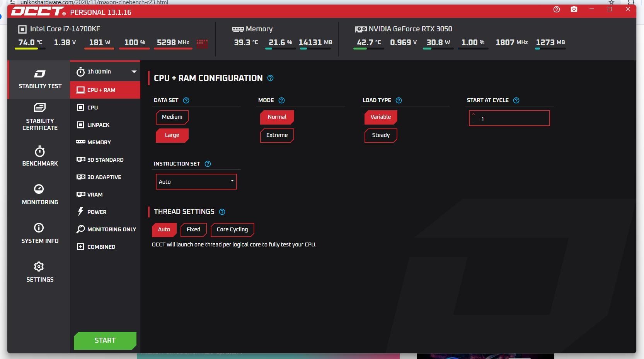Expand the 1h 00min duration dropdown arrow

[134, 72]
